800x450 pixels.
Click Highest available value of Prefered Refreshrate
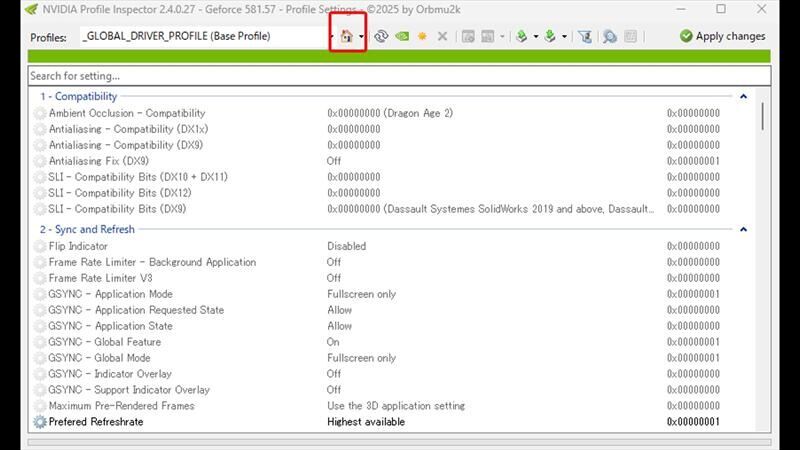(366, 422)
